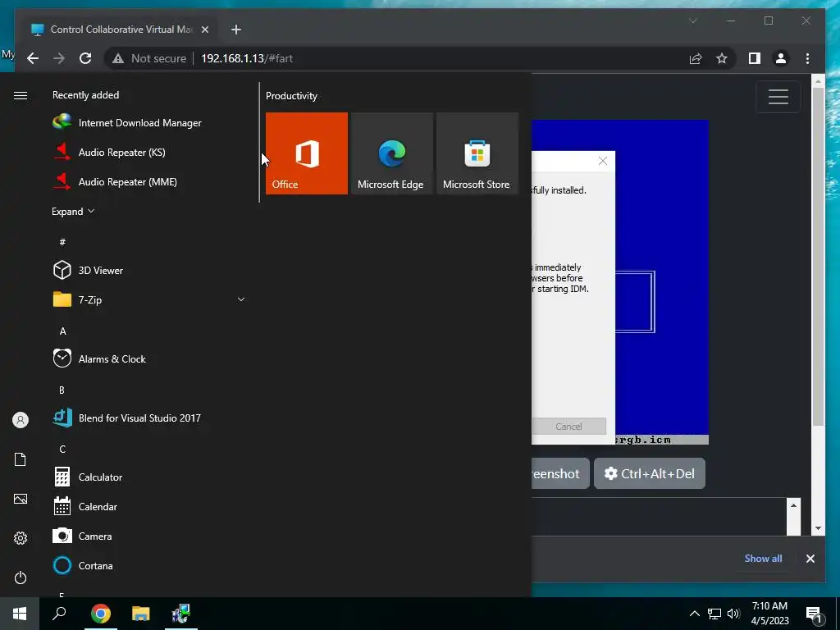840x630 pixels.
Task: Open the taskbar clock and date
Action: click(769, 614)
